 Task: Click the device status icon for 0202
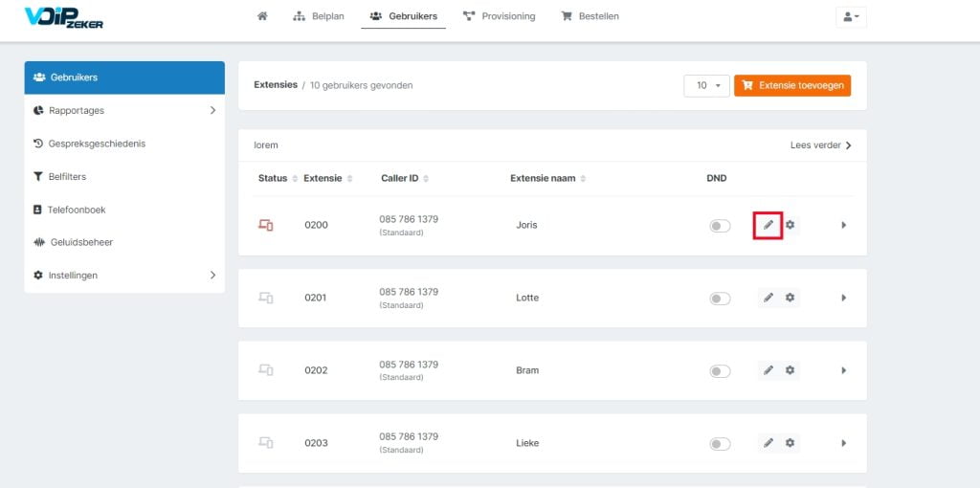[266, 370]
